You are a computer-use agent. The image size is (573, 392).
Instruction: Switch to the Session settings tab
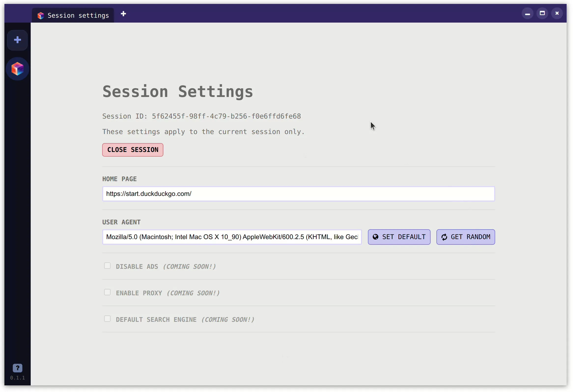pyautogui.click(x=78, y=15)
